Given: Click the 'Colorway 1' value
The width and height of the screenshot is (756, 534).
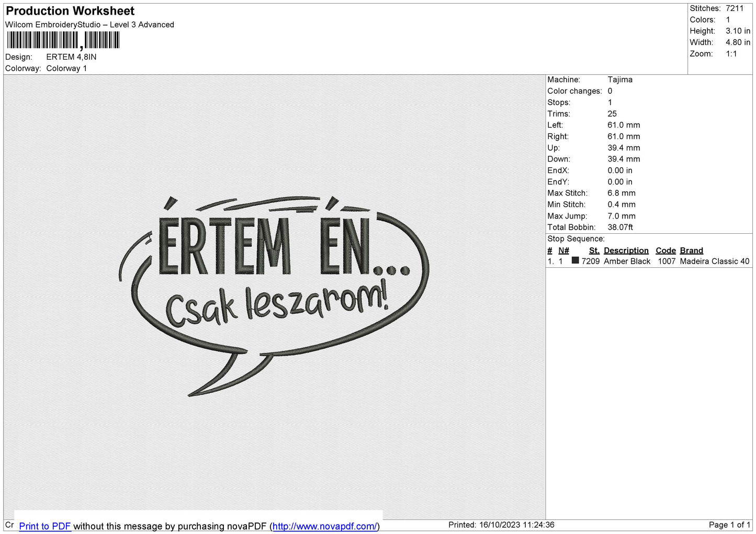Looking at the screenshot, I should tap(66, 69).
